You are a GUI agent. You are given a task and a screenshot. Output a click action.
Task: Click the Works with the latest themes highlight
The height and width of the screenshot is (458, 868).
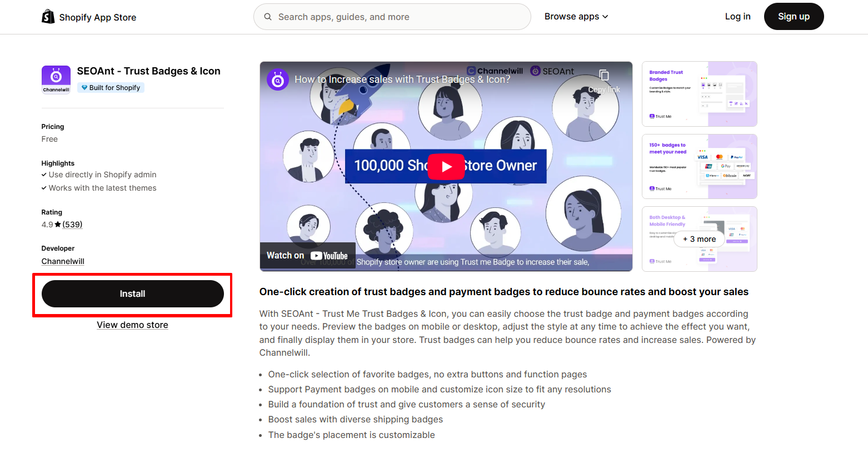pos(102,188)
